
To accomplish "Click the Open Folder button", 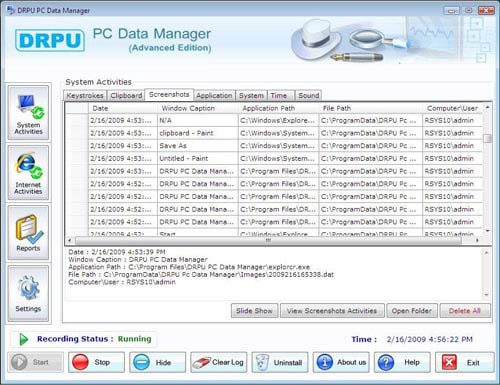I will (x=412, y=311).
